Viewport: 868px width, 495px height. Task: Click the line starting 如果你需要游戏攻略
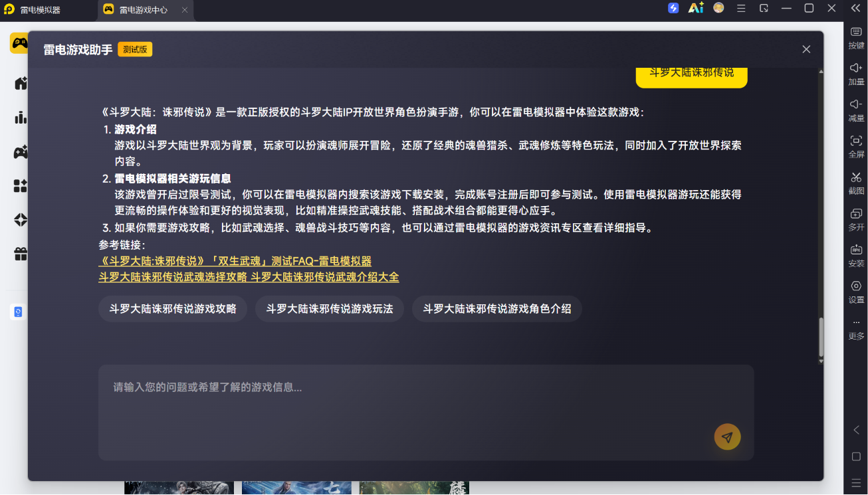coord(383,228)
